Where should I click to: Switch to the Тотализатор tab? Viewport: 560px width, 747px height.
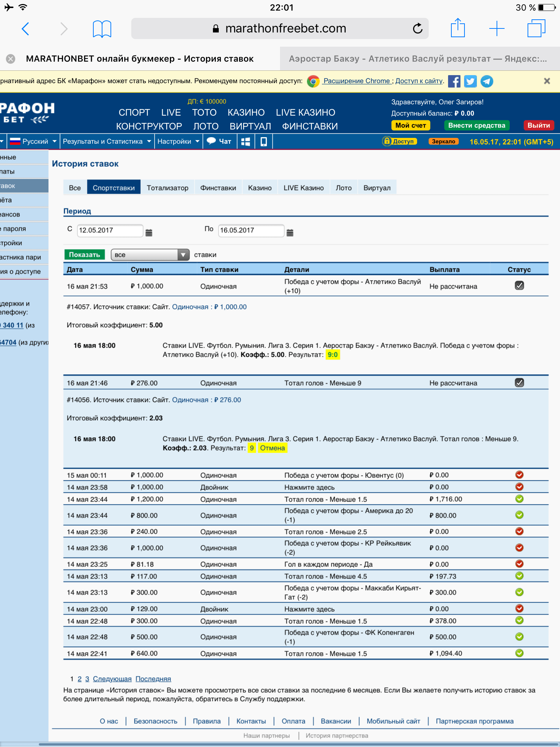167,188
